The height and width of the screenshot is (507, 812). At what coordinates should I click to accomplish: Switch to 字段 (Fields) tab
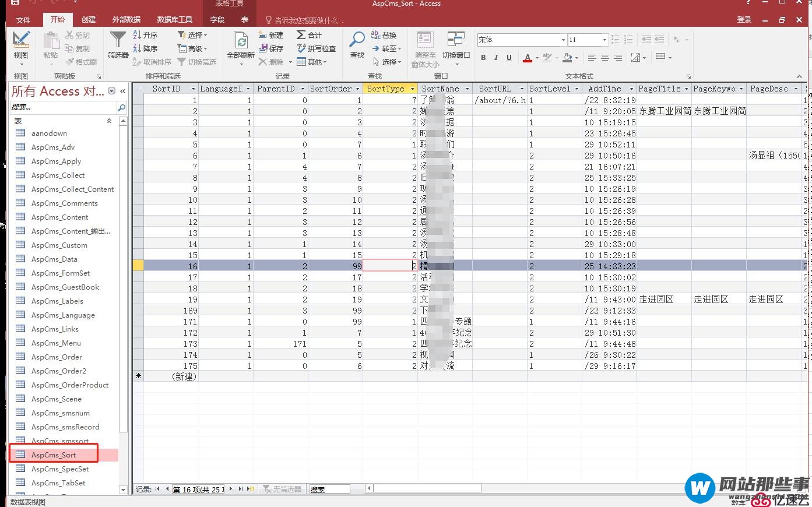[217, 20]
